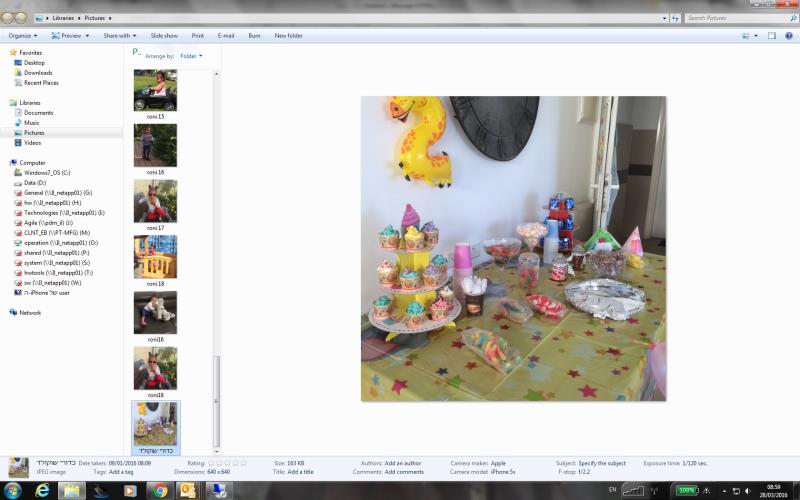Create a New folder
The width and height of the screenshot is (800, 500).
[288, 36]
